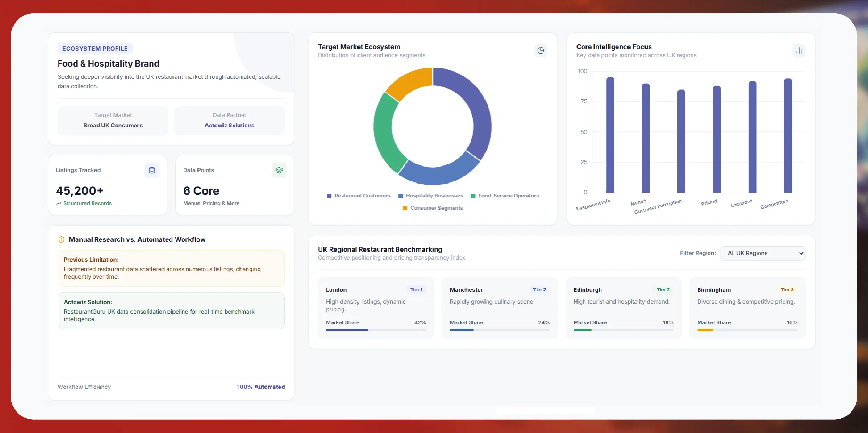
Task: Click the layers icon on Data Points card
Action: [x=279, y=170]
